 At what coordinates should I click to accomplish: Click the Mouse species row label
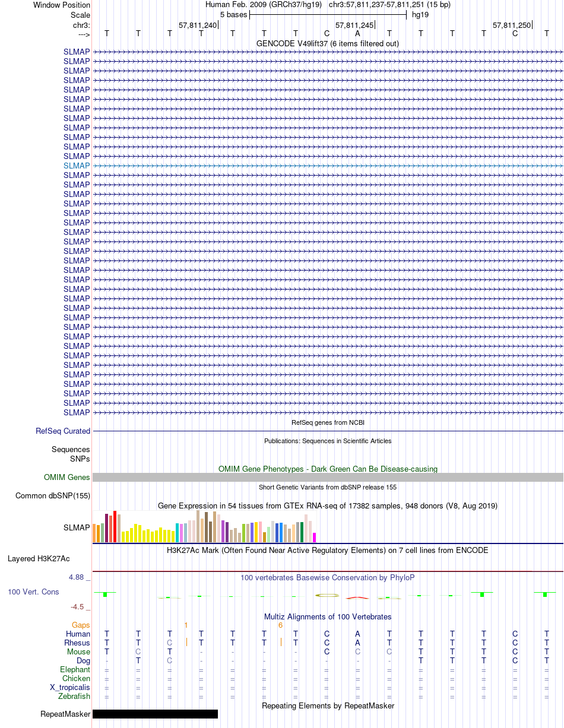click(x=78, y=652)
